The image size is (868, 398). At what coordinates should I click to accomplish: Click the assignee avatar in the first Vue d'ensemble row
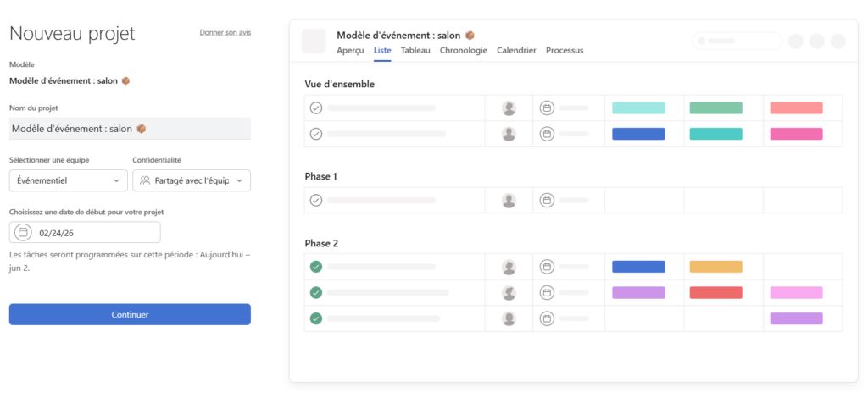509,108
